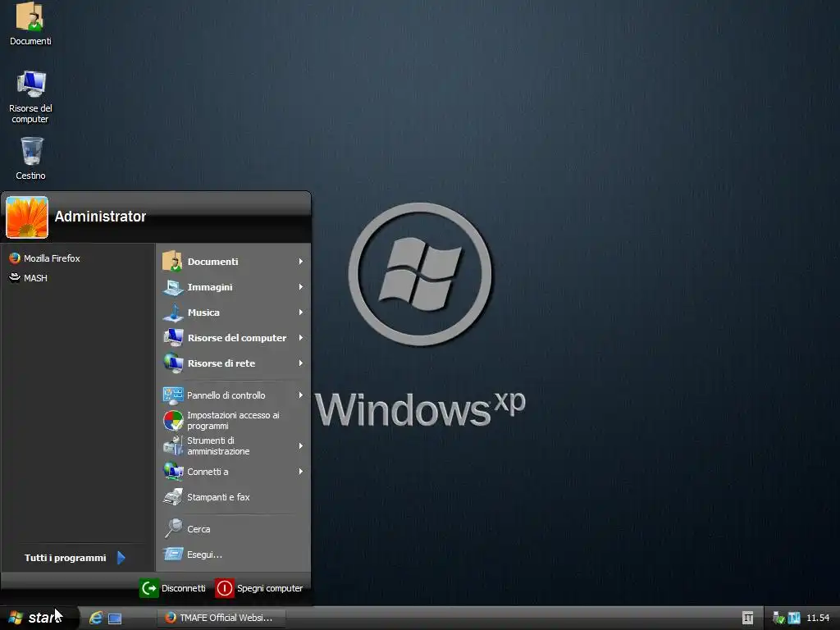
Task: Click the Spegni computer label text
Action: [269, 588]
